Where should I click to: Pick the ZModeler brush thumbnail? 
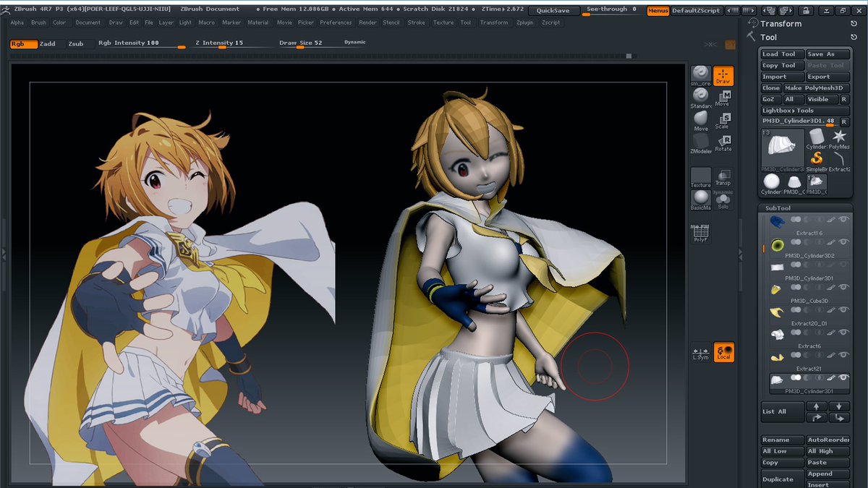tap(701, 142)
